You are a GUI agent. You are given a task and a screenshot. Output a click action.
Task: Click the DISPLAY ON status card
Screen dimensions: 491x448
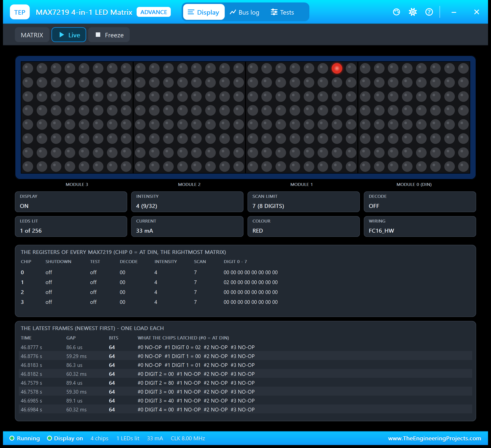tap(71, 202)
